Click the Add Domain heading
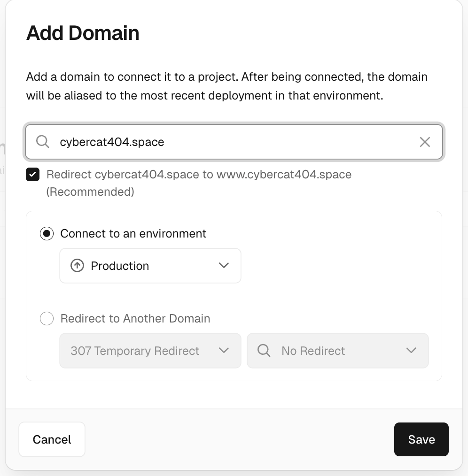 (83, 33)
